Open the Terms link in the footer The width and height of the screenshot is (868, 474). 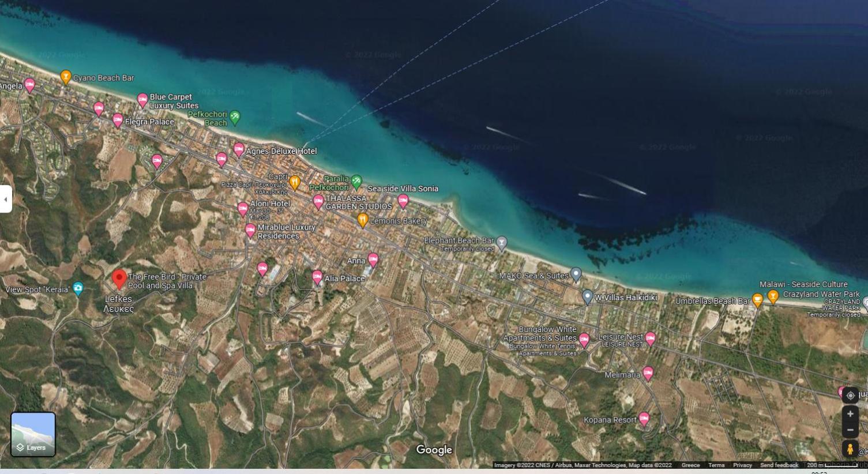point(716,465)
